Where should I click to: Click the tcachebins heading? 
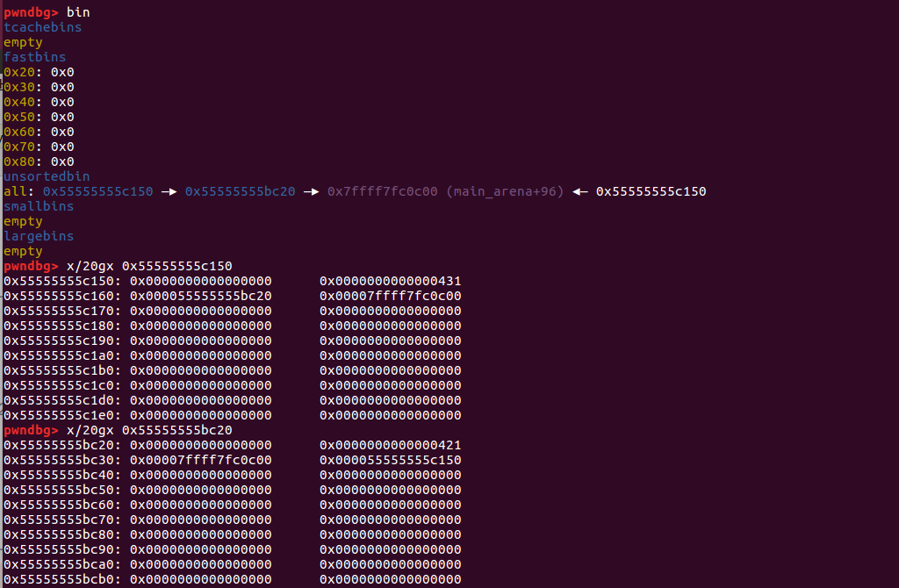42,27
